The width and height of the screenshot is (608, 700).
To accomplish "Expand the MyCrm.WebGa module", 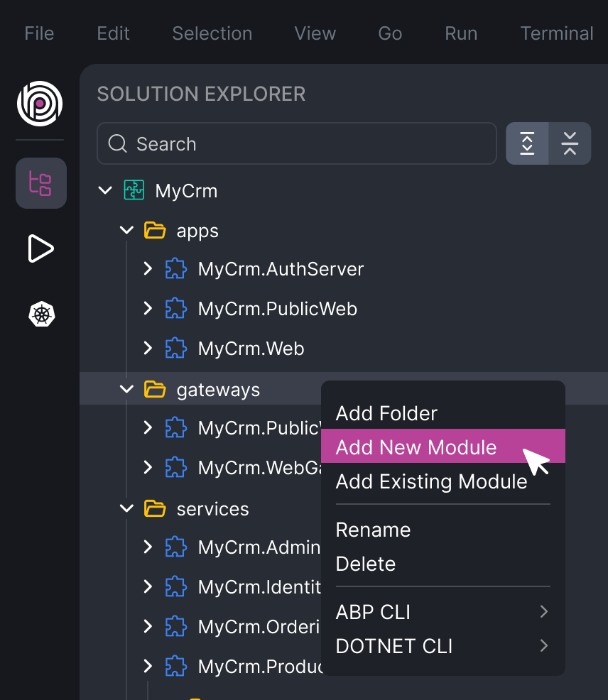I will pos(148,467).
